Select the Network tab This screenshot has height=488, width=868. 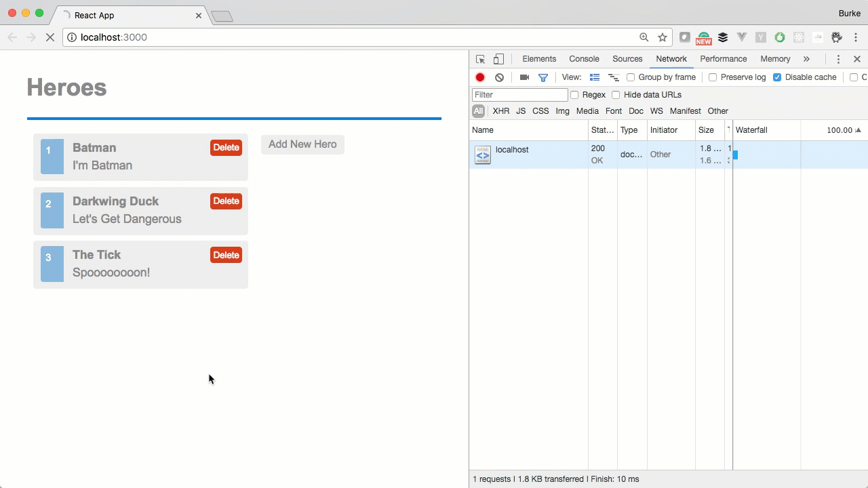coord(671,59)
